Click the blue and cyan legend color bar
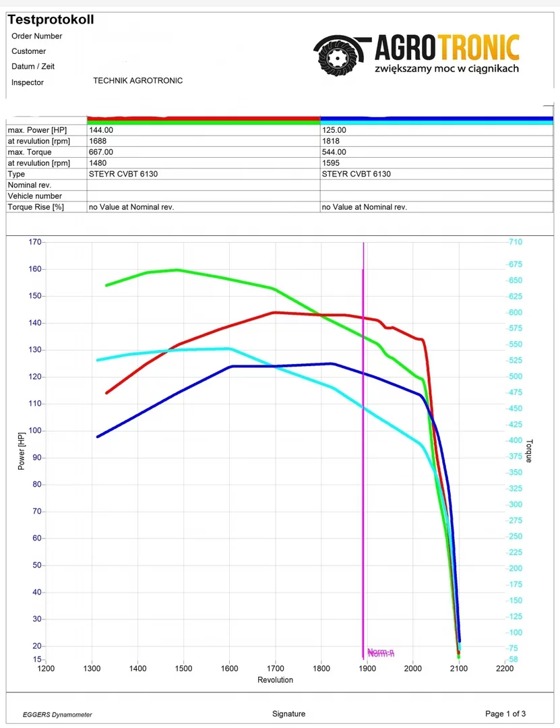 point(436,120)
